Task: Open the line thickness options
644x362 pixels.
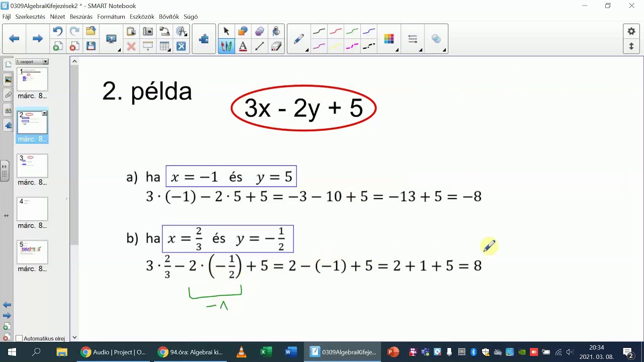Action: (413, 39)
